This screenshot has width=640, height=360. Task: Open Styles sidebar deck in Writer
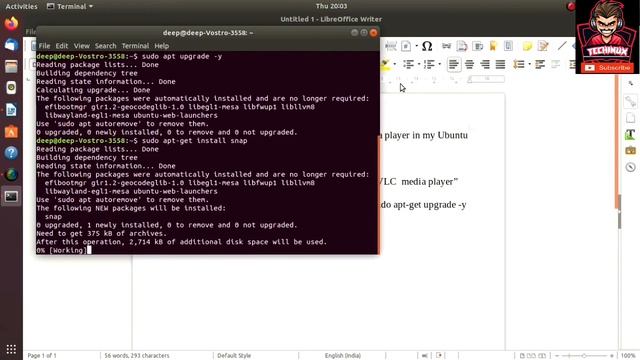(x=631, y=134)
